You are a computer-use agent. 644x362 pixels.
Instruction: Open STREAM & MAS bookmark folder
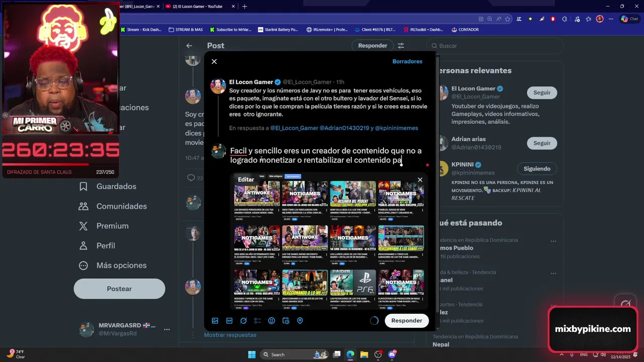pos(185,30)
